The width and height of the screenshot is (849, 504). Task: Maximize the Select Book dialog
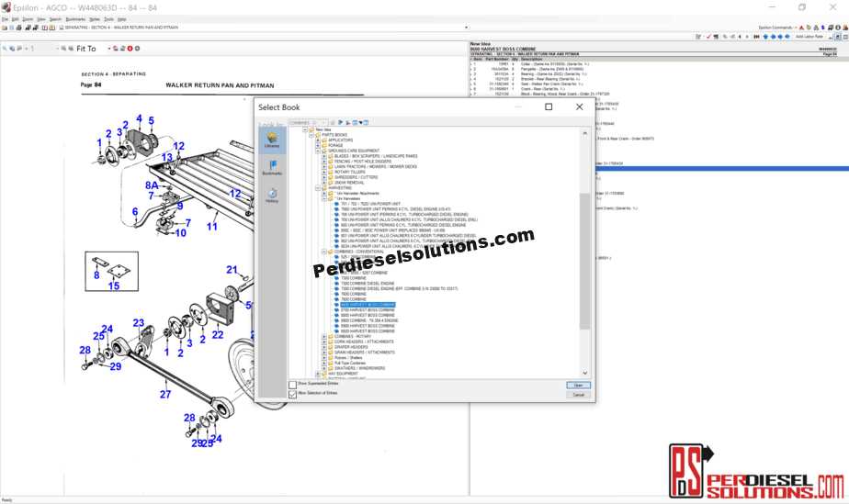click(549, 107)
